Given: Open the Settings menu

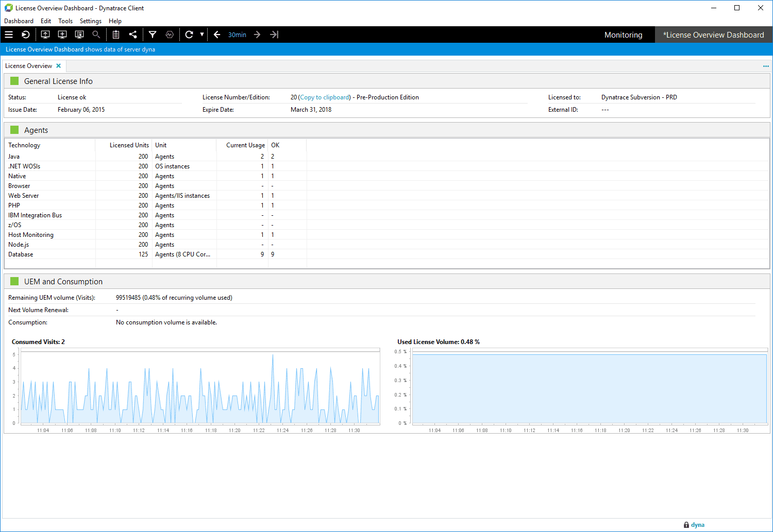Looking at the screenshot, I should (x=91, y=21).
